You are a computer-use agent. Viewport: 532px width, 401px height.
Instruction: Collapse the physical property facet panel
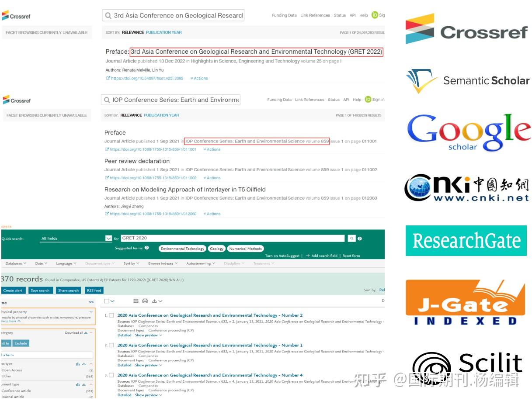click(x=90, y=312)
